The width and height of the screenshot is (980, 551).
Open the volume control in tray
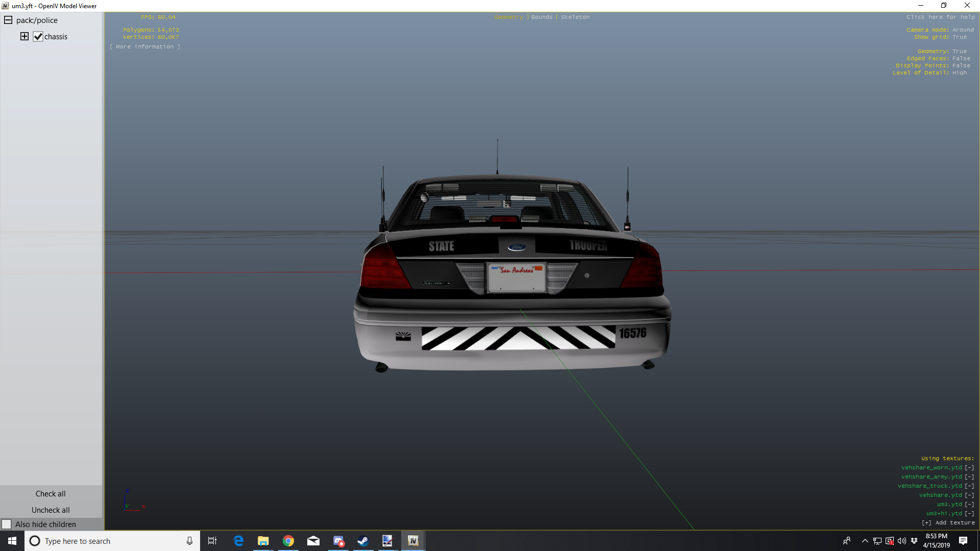[902, 541]
